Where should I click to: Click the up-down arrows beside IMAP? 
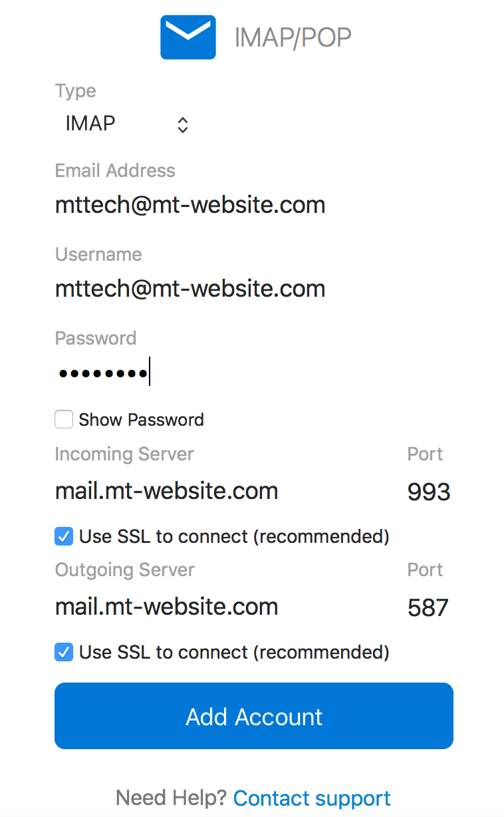(183, 124)
